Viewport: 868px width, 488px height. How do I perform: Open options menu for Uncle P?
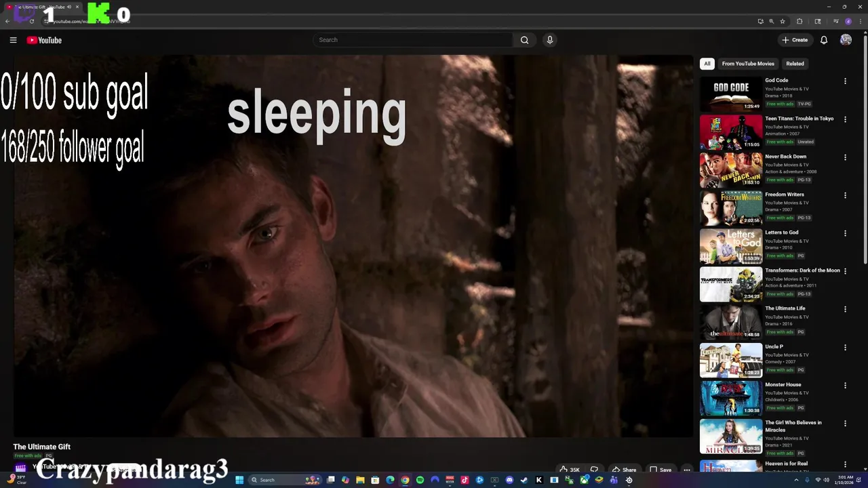(845, 348)
